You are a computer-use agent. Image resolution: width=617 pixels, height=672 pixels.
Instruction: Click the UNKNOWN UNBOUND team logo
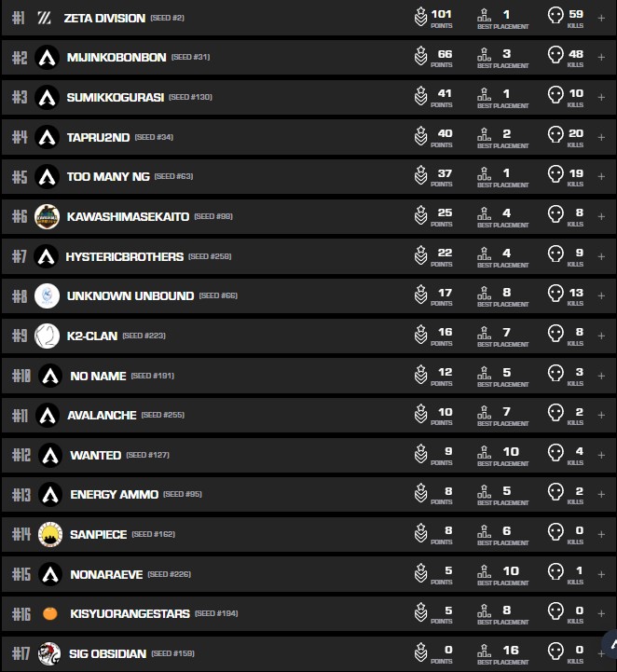[48, 295]
